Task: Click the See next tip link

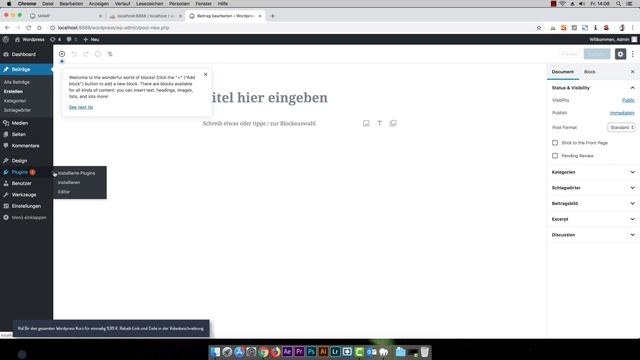Action: tap(81, 107)
